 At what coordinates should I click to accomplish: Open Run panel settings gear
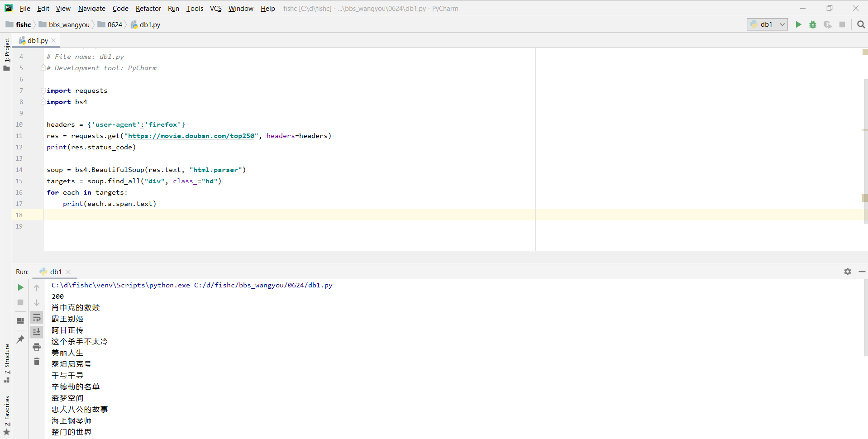click(848, 272)
